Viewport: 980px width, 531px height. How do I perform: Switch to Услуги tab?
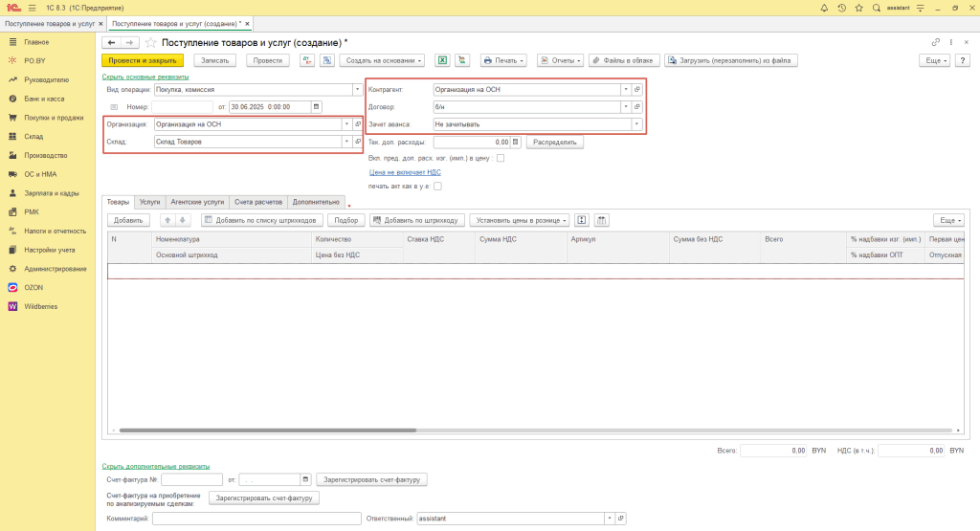coord(150,203)
